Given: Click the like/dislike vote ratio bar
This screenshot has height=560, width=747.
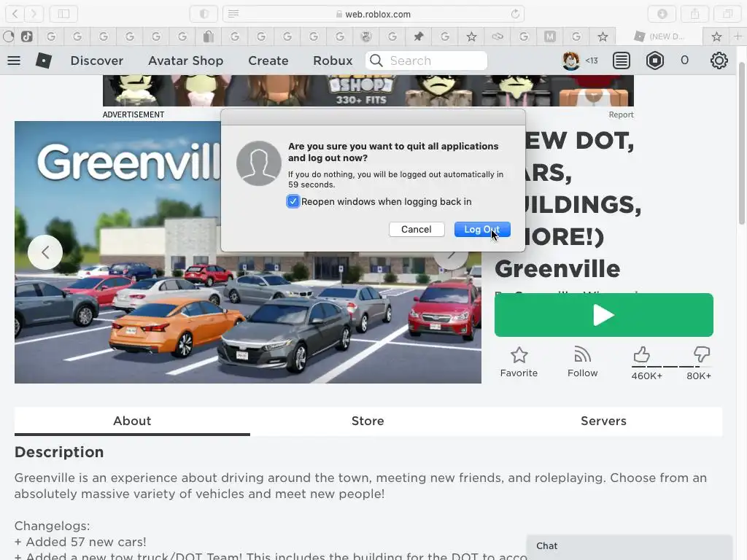Looking at the screenshot, I should (672, 367).
